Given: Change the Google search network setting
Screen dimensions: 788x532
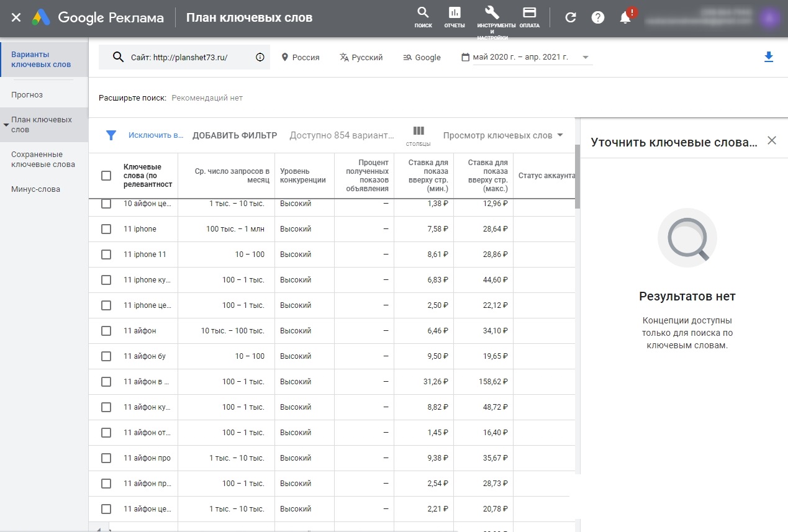Looking at the screenshot, I should pos(422,57).
